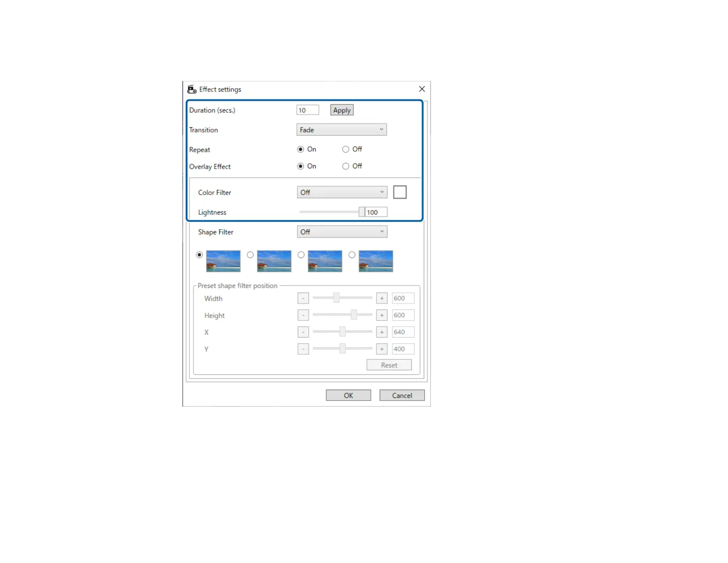Click the Reset button for shape position
Screen dimensions: 728x563
click(389, 365)
